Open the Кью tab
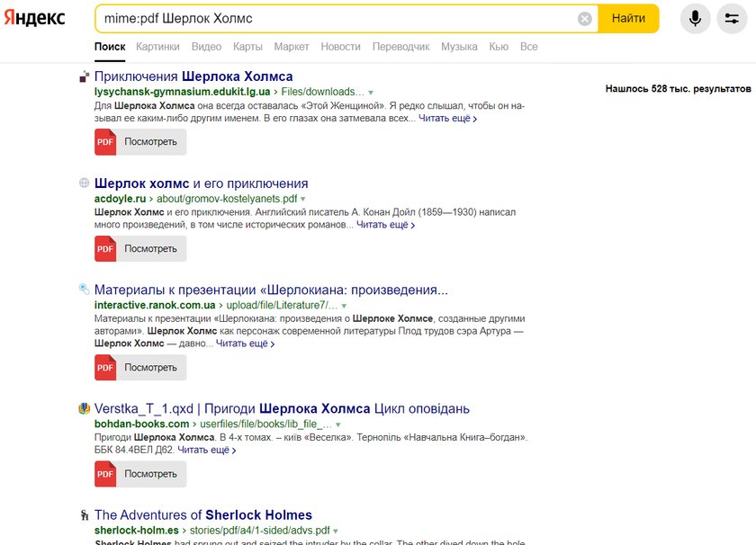 (x=499, y=47)
